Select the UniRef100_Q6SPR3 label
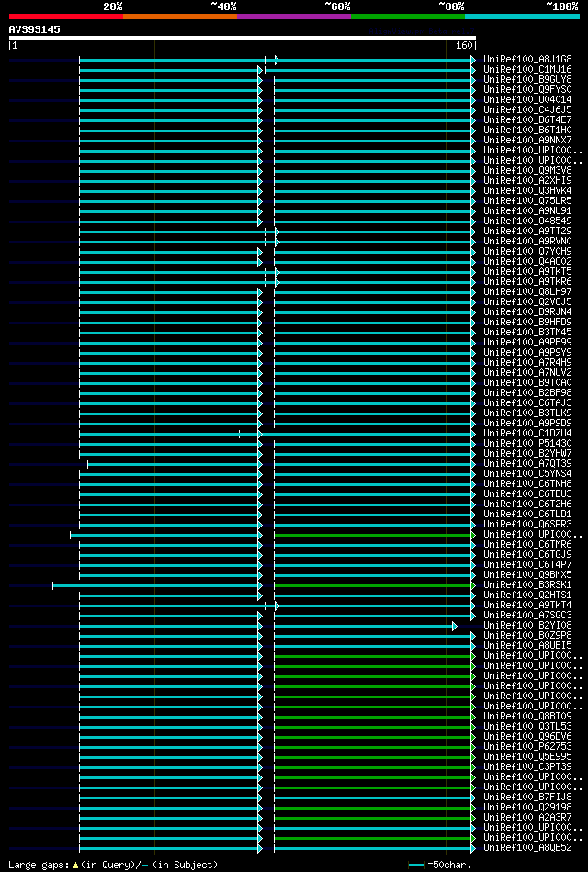588x872 pixels. [527, 525]
